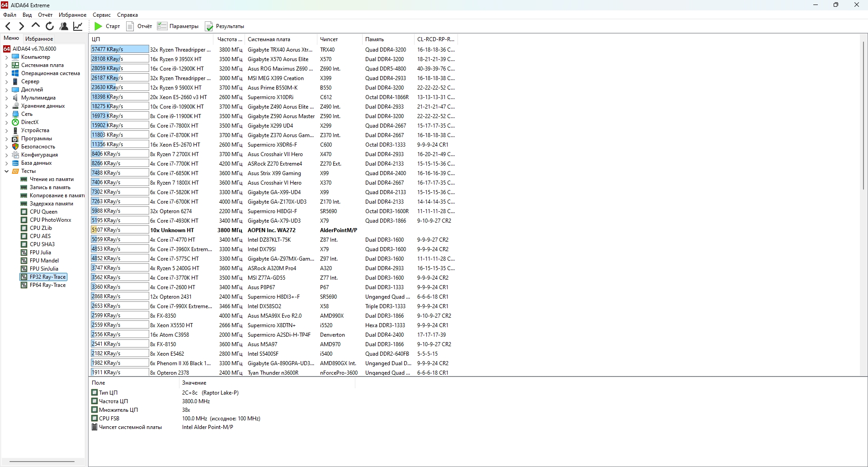This screenshot has width=868, height=467.
Task: Click the sidebar horizontal scrollbar
Action: [42, 462]
